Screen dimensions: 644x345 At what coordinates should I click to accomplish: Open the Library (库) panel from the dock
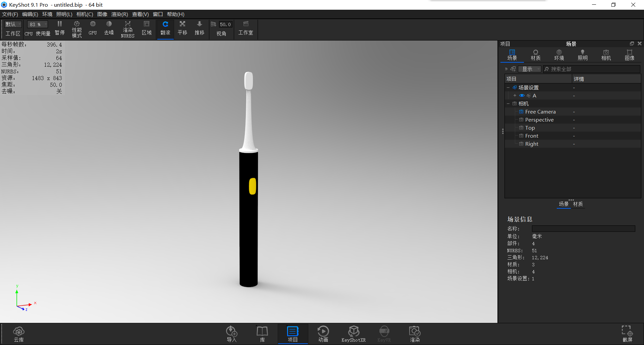pyautogui.click(x=262, y=334)
